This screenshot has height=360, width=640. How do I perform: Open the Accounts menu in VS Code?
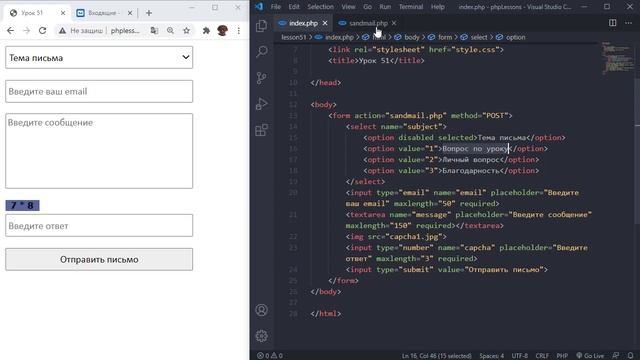[x=261, y=310]
